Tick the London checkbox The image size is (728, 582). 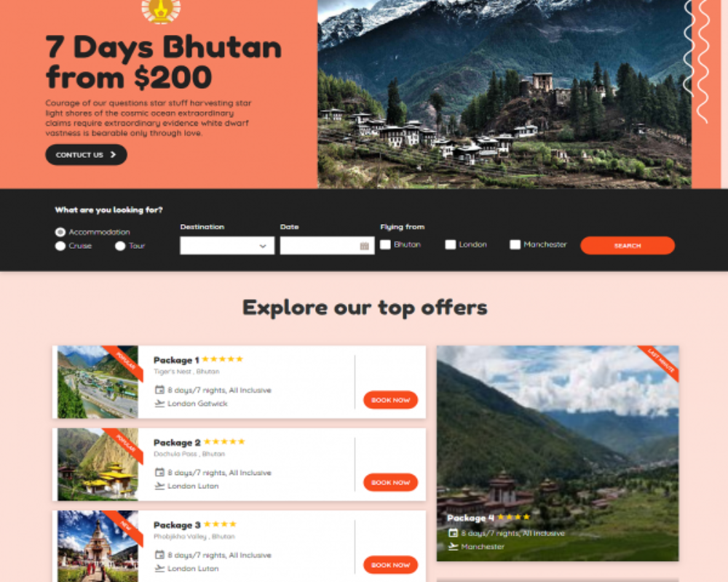451,244
